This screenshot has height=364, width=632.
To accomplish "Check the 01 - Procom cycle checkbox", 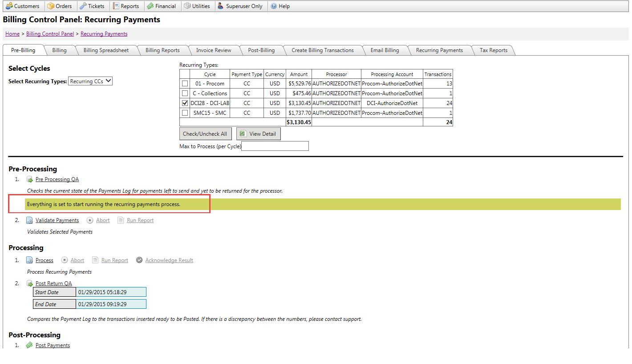I will 185,84.
